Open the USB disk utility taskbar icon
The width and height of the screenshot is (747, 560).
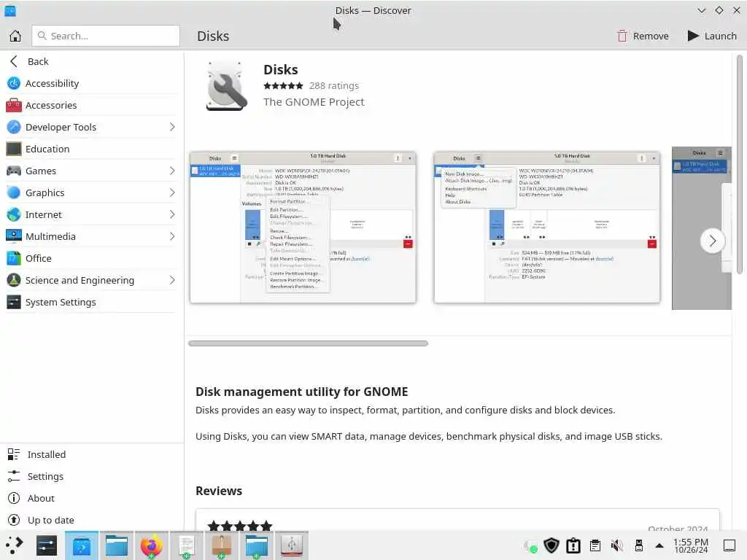coord(292,545)
